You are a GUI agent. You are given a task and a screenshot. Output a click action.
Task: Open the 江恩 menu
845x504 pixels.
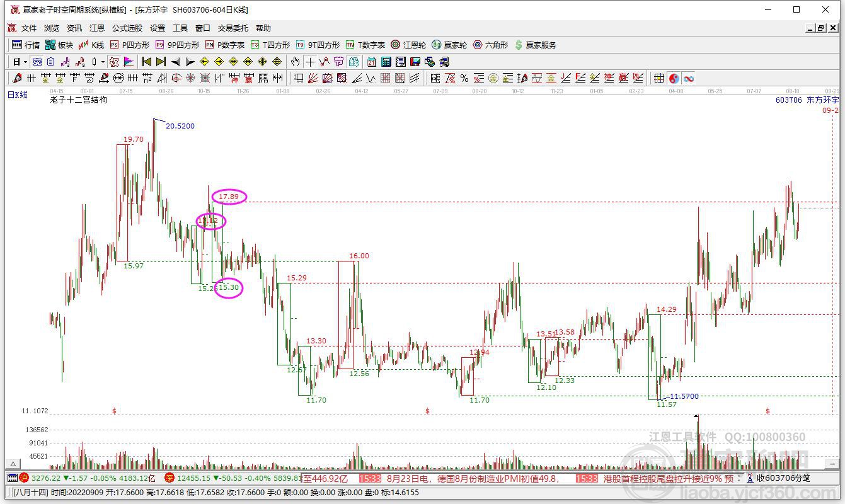coord(97,28)
